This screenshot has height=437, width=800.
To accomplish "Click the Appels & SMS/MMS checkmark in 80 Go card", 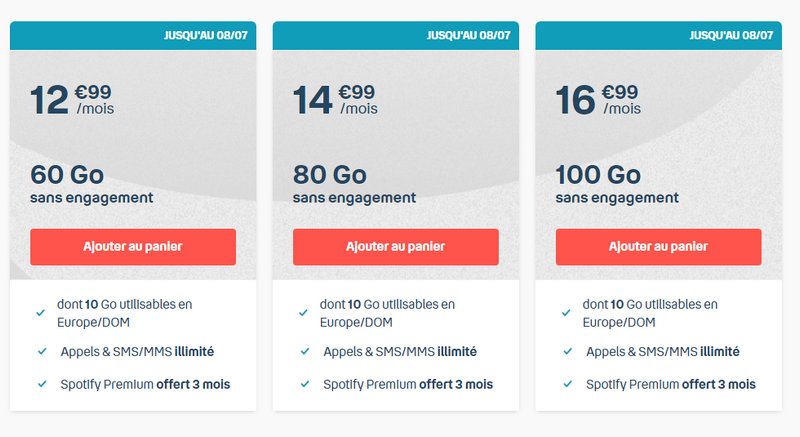I will point(303,352).
